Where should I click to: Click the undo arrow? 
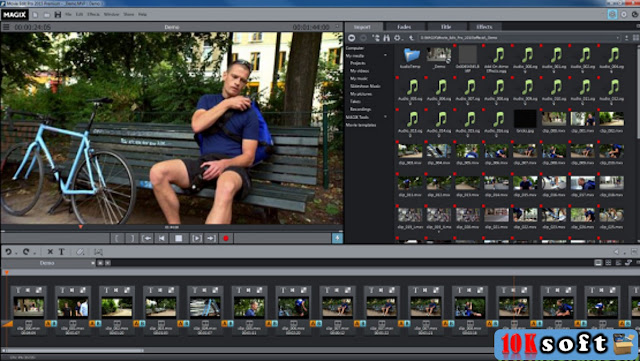[8, 252]
